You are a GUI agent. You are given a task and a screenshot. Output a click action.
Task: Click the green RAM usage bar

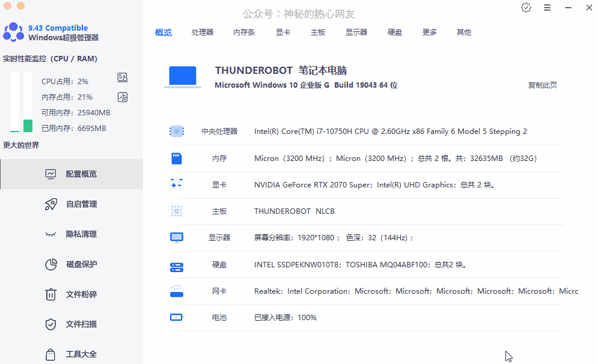tap(28, 126)
